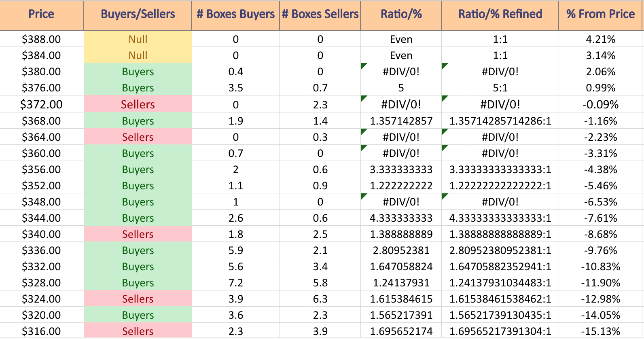Image resolution: width=644 pixels, height=339 pixels.
Task: Select the Null cell in $388.00 row
Action: 138,39
